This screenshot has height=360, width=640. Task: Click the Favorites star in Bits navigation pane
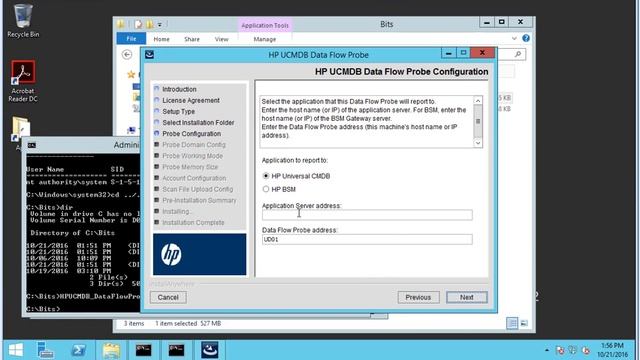tap(131, 74)
